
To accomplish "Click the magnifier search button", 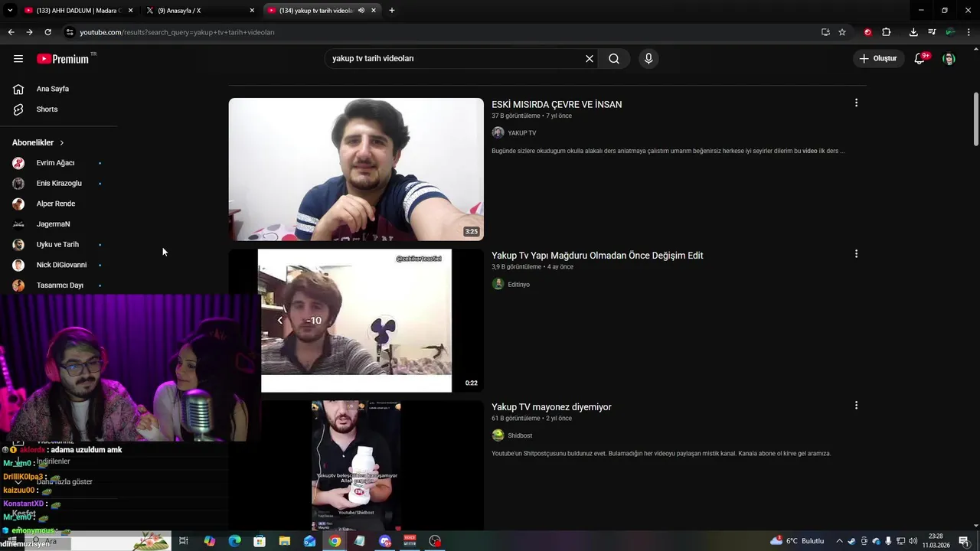I will pyautogui.click(x=614, y=59).
